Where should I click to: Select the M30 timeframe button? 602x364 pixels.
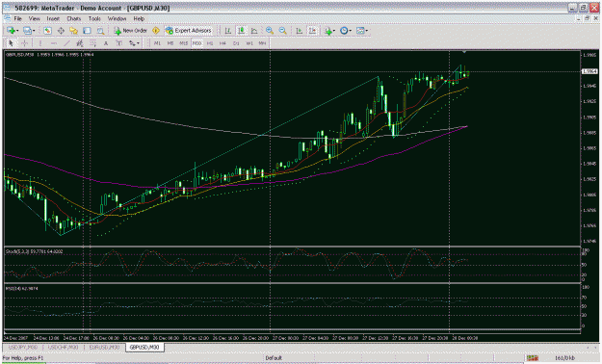(196, 43)
